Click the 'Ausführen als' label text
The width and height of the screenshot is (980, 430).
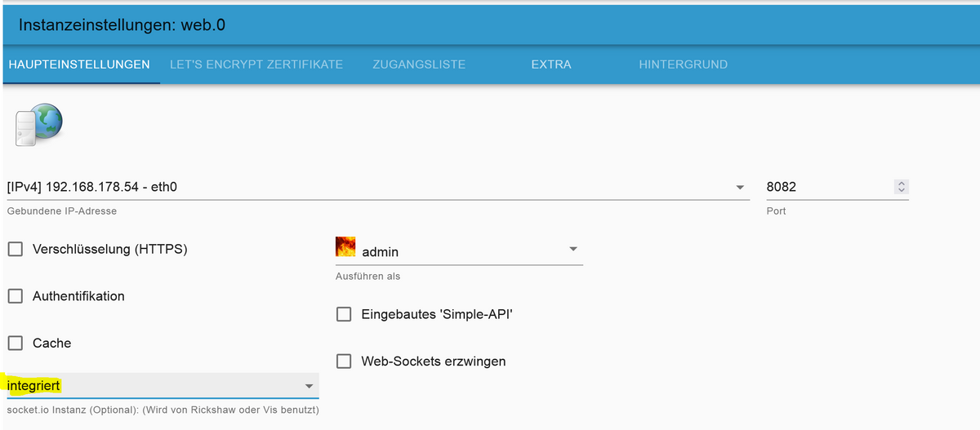pos(368,276)
